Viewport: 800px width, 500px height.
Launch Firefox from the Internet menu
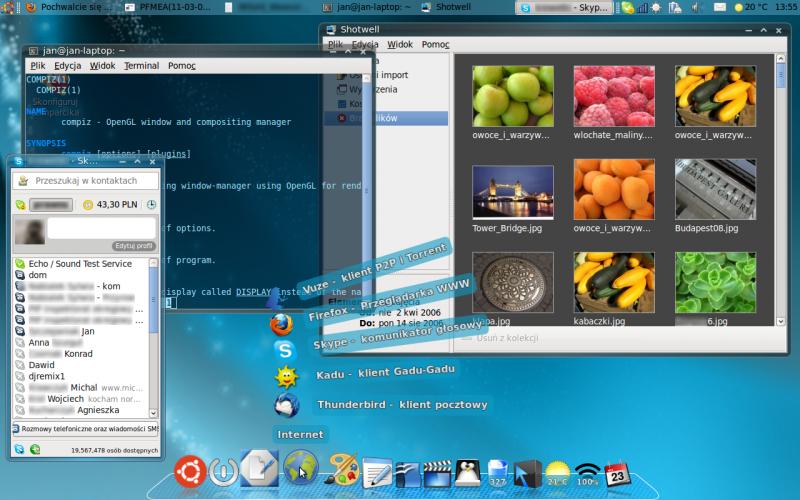click(284, 324)
